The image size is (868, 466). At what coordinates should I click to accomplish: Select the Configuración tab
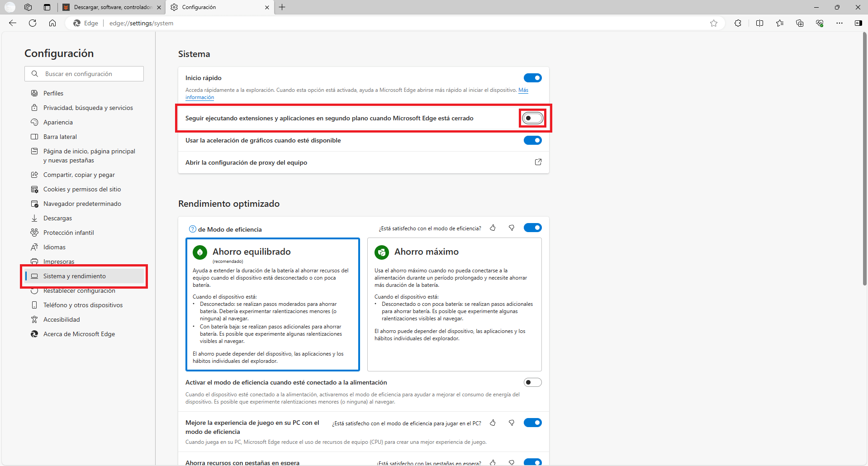coord(220,7)
